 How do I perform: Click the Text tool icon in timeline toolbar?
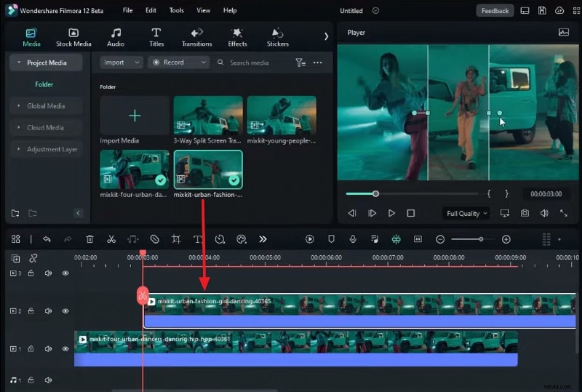[197, 239]
